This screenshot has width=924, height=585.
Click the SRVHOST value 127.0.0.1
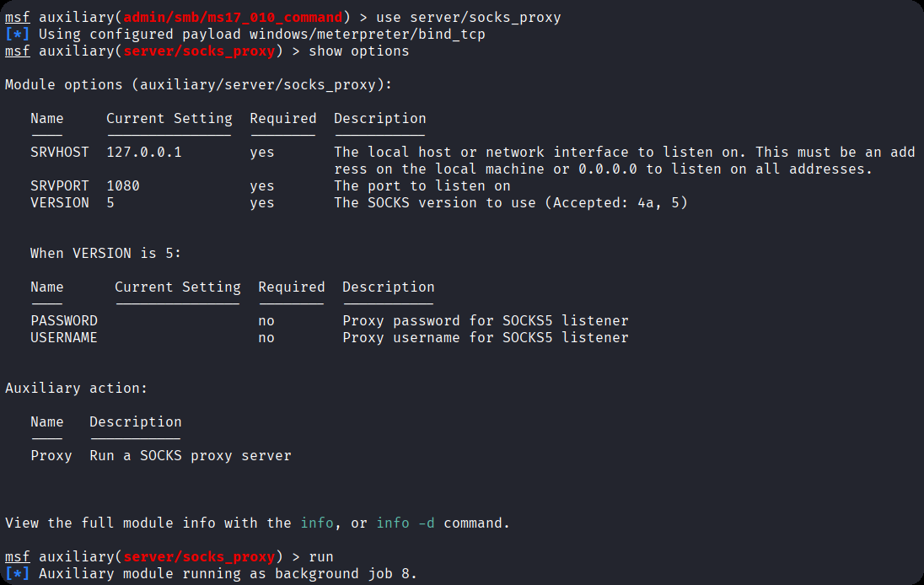point(144,153)
